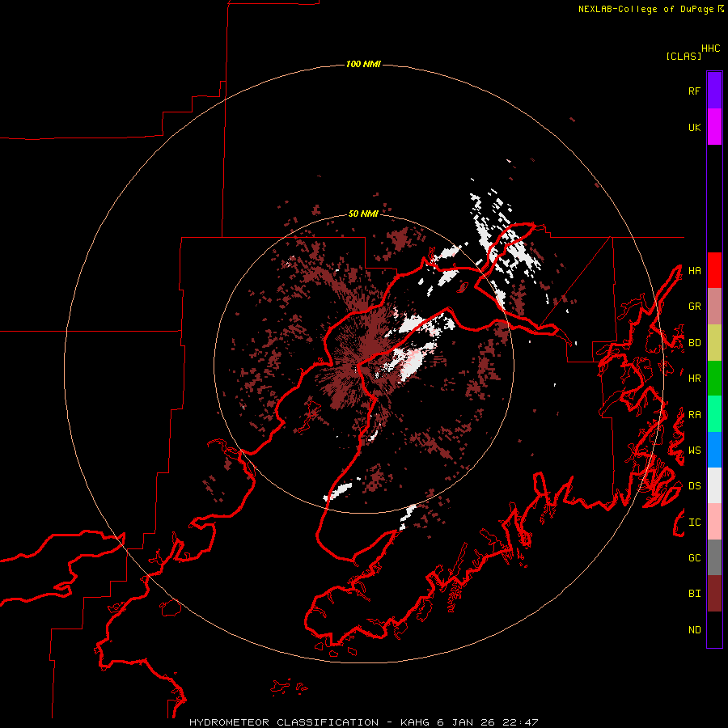
Task: Click the "NEXLAB-College of DuPage" credit text
Action: coord(645,9)
